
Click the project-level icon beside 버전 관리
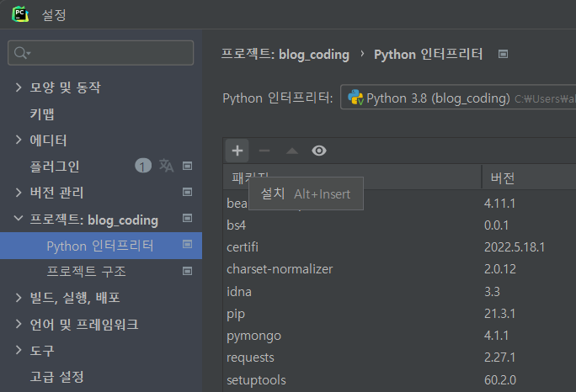187,192
